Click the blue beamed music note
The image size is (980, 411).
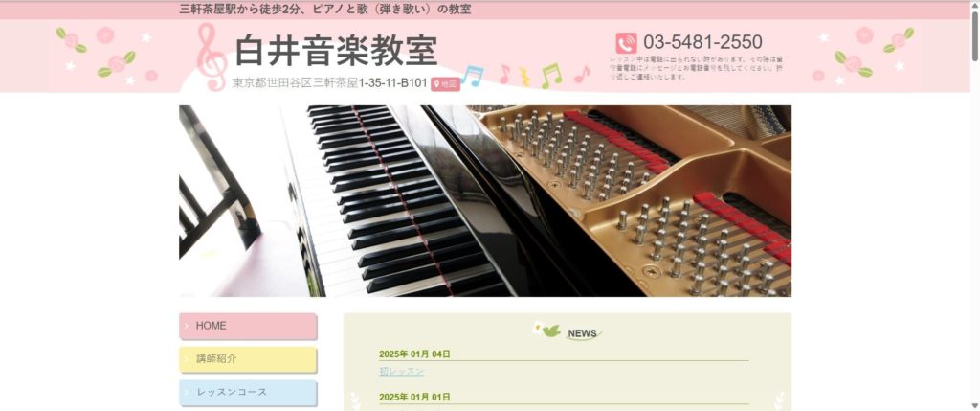click(473, 76)
